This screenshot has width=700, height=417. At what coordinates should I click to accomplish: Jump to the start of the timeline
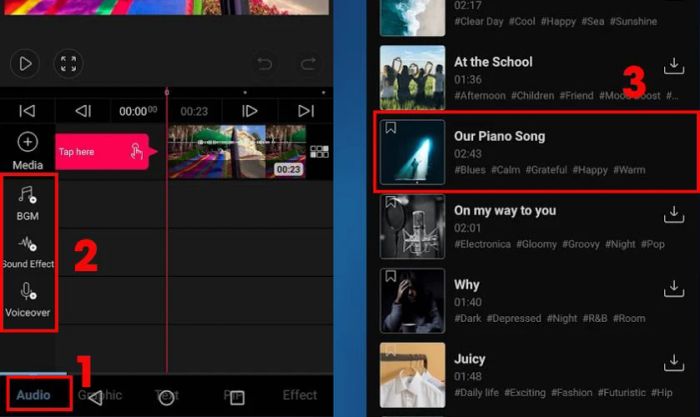tap(28, 111)
